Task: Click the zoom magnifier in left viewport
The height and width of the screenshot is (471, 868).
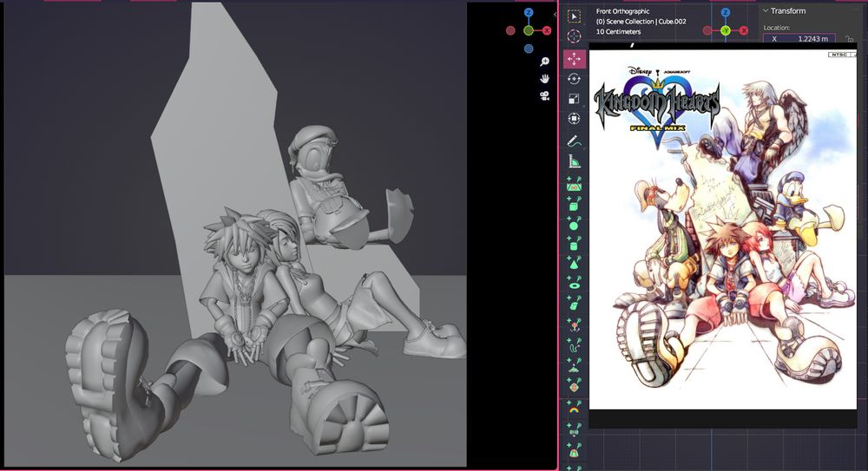Action: [x=545, y=62]
